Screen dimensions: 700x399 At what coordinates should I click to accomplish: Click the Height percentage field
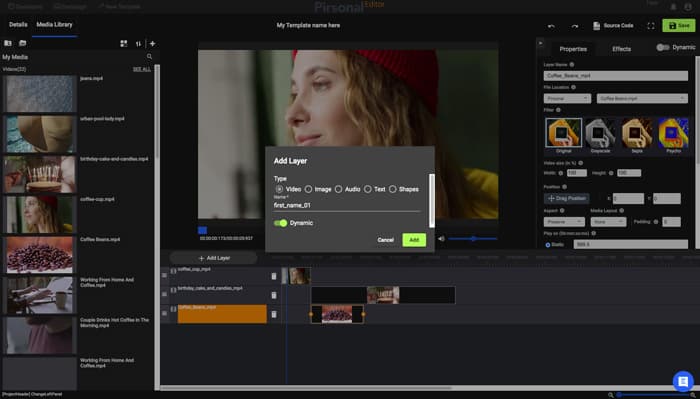[629, 173]
